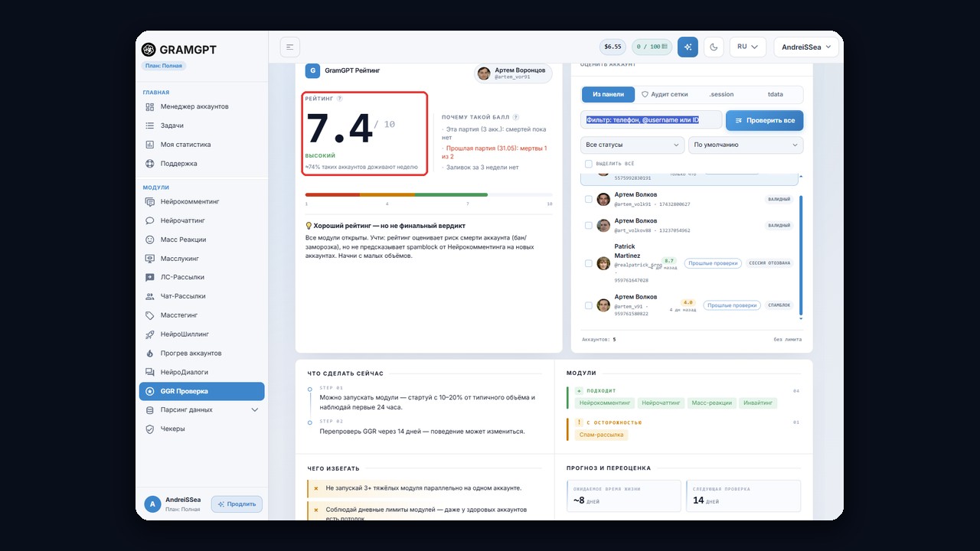Switch to the .session tab
This screenshot has height=551, width=980.
pos(721,94)
